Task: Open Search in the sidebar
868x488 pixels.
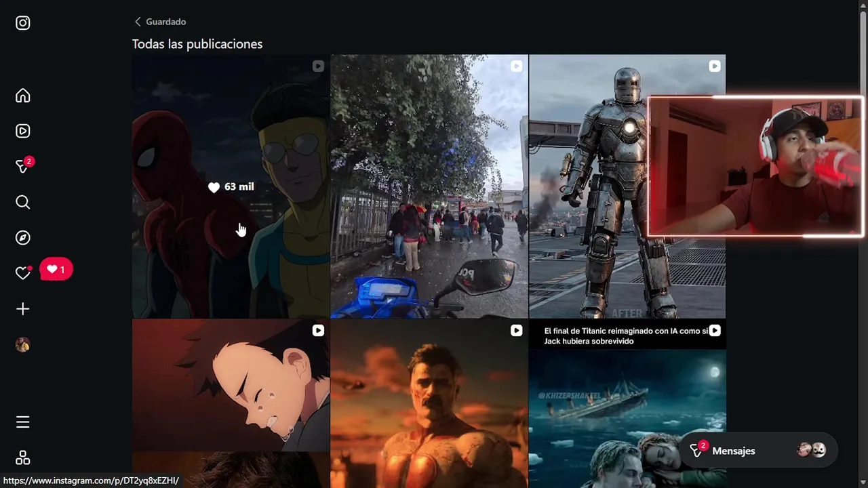Action: (22, 202)
